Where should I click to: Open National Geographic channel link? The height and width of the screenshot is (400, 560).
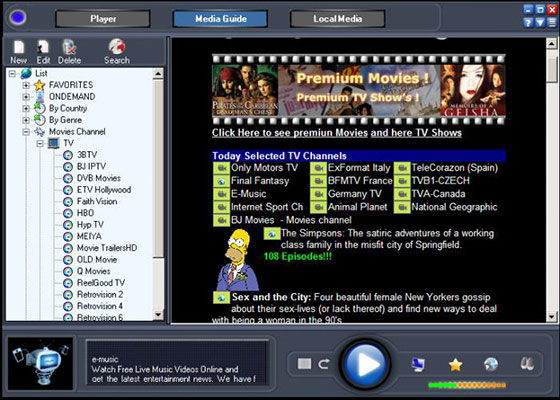[x=454, y=207]
